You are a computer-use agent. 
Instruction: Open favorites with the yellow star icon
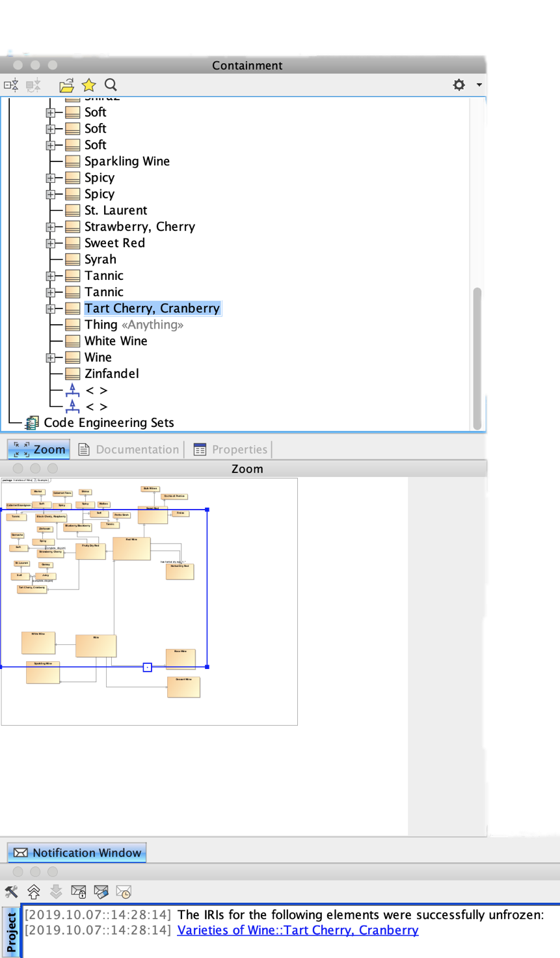point(88,85)
